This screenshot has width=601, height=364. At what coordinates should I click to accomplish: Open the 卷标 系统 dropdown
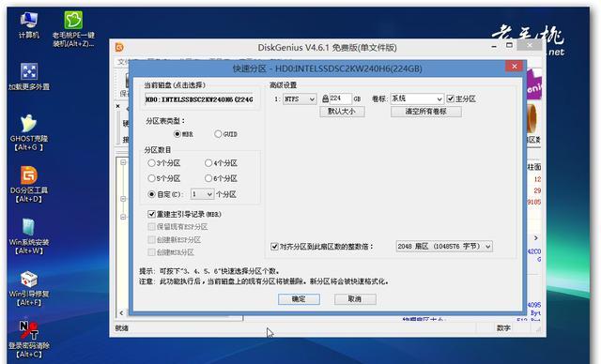coord(417,99)
